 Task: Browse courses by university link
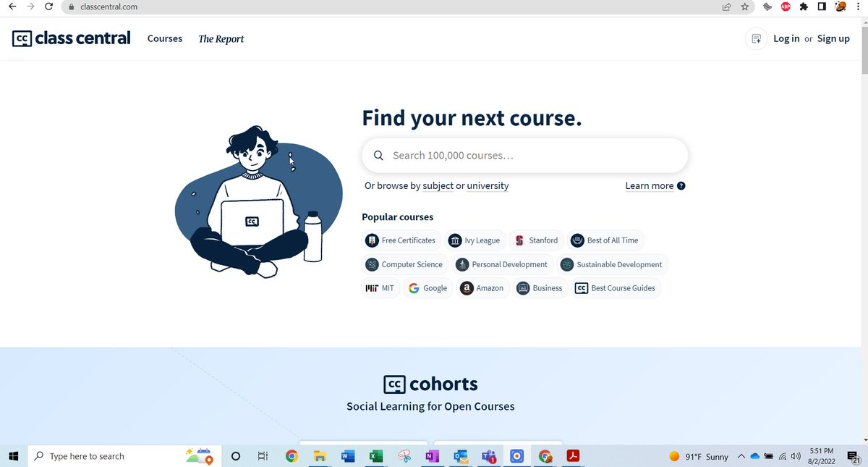(x=488, y=185)
